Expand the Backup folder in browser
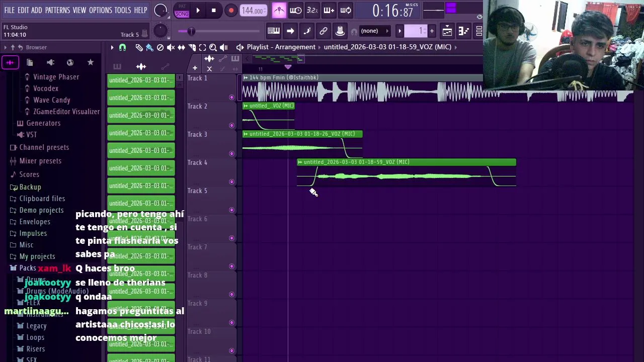 point(30,187)
